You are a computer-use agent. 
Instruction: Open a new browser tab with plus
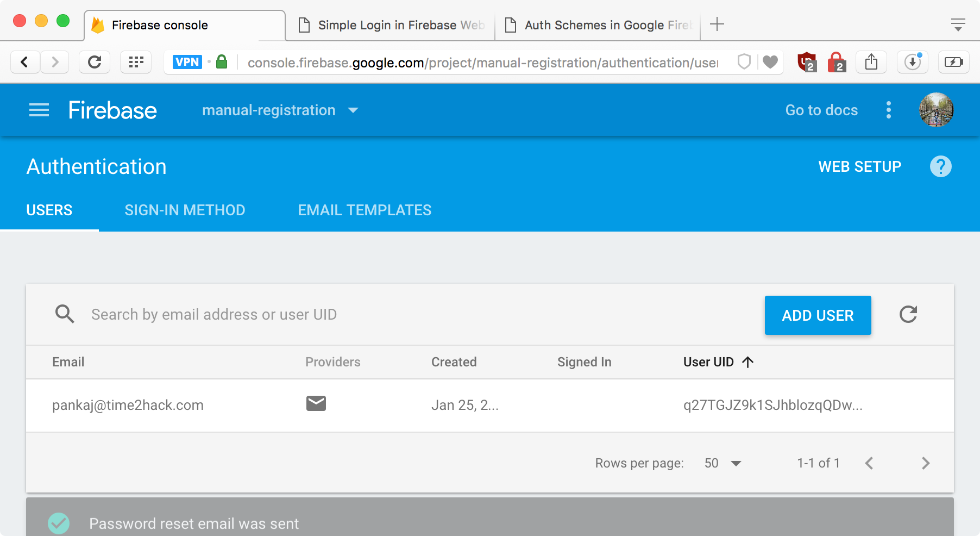(x=717, y=24)
